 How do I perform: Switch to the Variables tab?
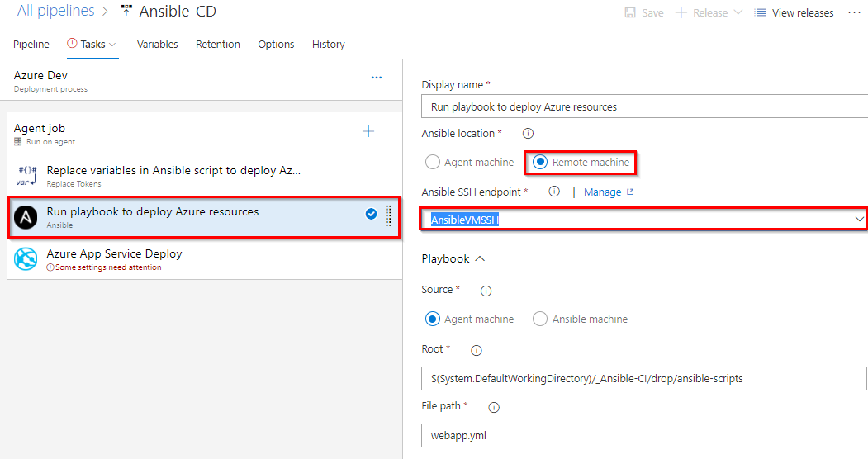pyautogui.click(x=157, y=45)
